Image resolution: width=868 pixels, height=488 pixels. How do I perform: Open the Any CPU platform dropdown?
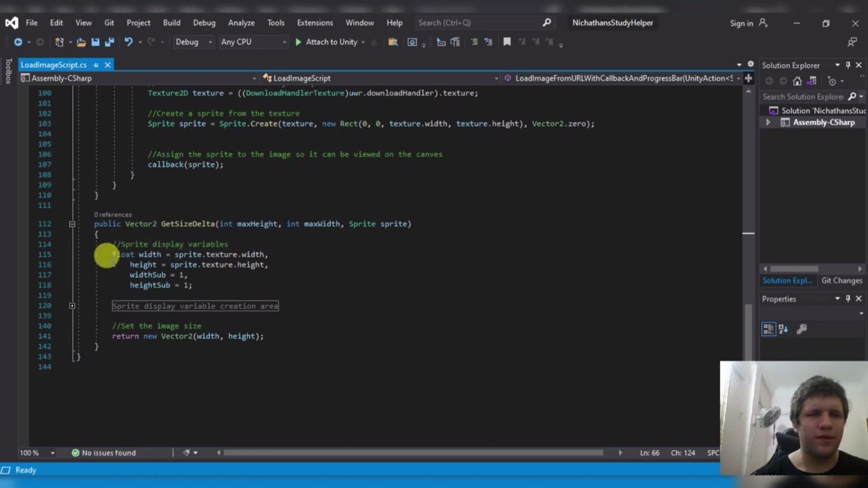pyautogui.click(x=253, y=42)
